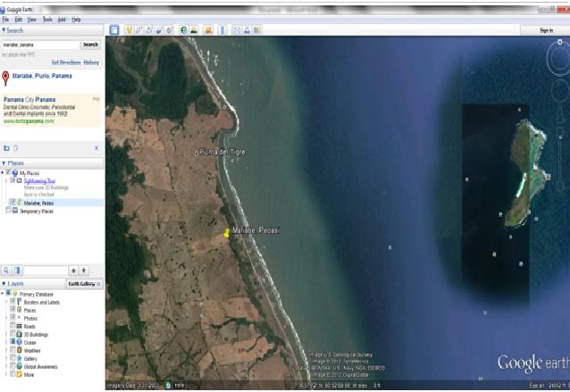Select the Ruler measuring tool
Image resolution: width=570 pixels, height=392 pixels.
(x=221, y=29)
